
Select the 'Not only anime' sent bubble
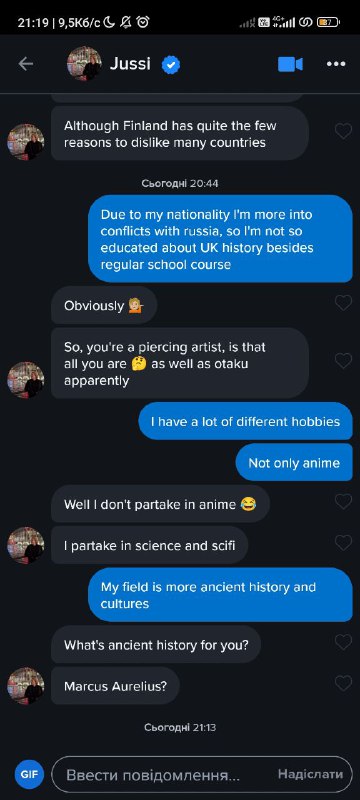click(x=294, y=463)
